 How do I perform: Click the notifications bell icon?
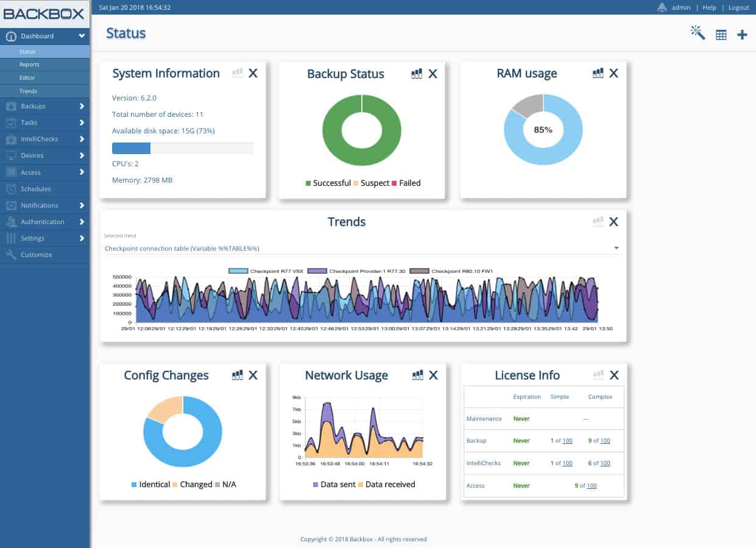click(x=662, y=7)
